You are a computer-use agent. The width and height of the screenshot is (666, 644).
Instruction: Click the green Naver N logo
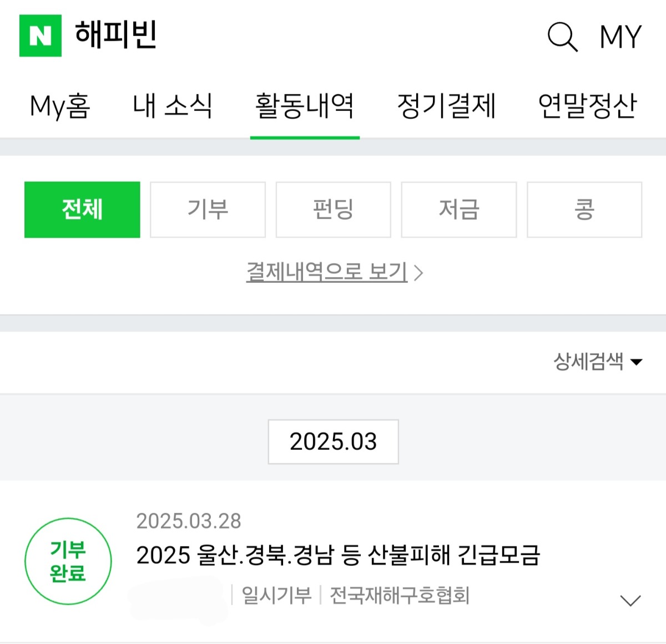pyautogui.click(x=40, y=36)
